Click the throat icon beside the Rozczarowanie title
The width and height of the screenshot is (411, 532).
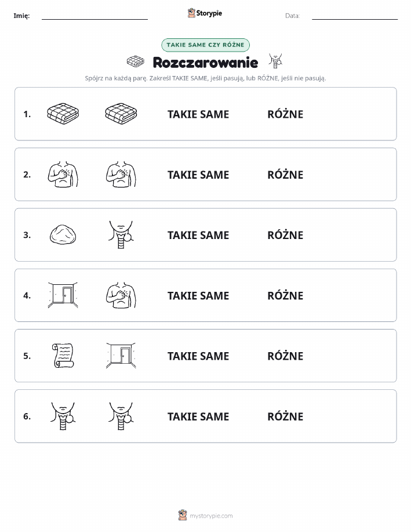[276, 61]
